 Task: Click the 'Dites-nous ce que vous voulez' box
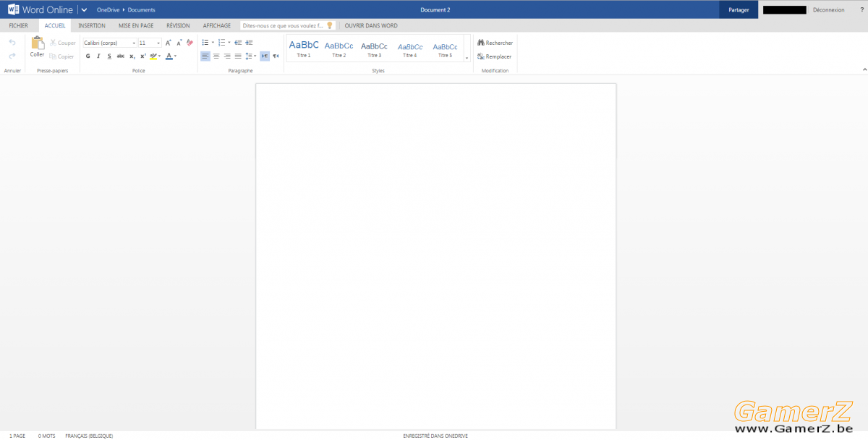[x=288, y=25]
